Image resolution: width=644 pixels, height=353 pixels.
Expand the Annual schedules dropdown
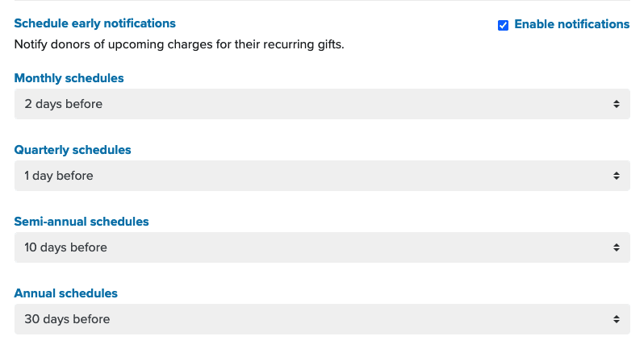pyautogui.click(x=322, y=319)
